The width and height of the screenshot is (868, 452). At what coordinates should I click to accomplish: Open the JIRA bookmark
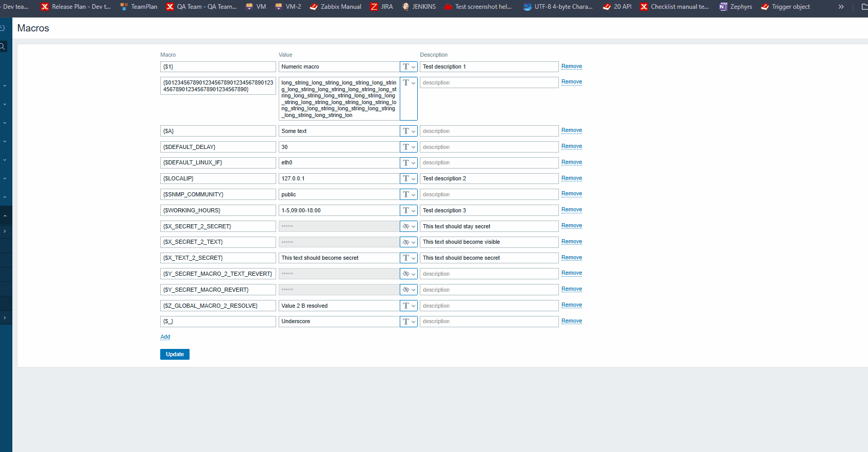pyautogui.click(x=381, y=7)
